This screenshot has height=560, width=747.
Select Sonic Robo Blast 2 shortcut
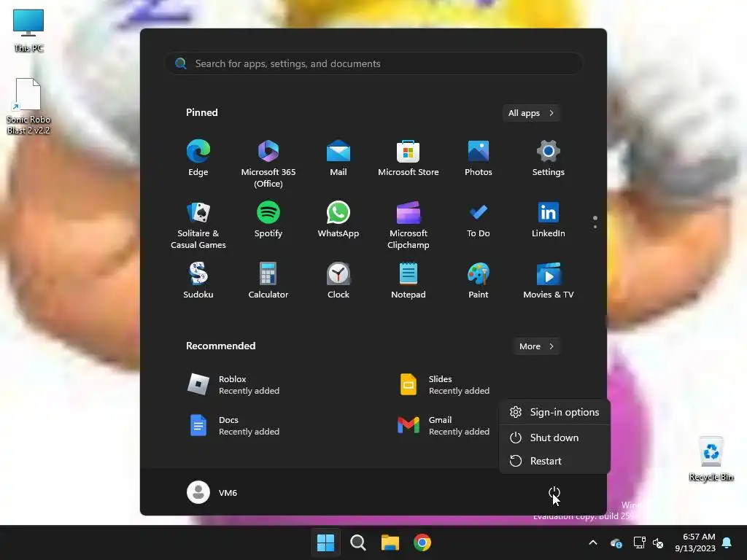tap(28, 106)
